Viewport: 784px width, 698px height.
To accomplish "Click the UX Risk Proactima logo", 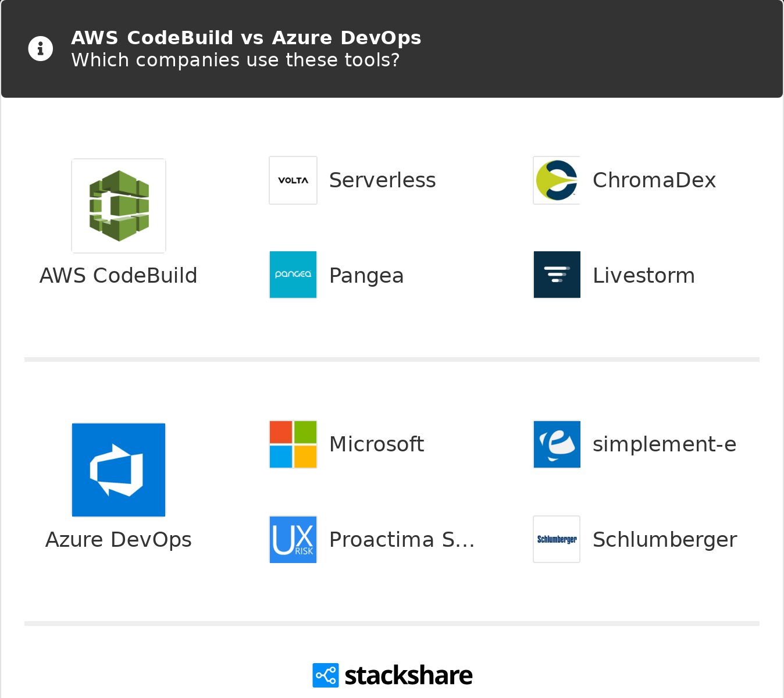I will (x=293, y=540).
